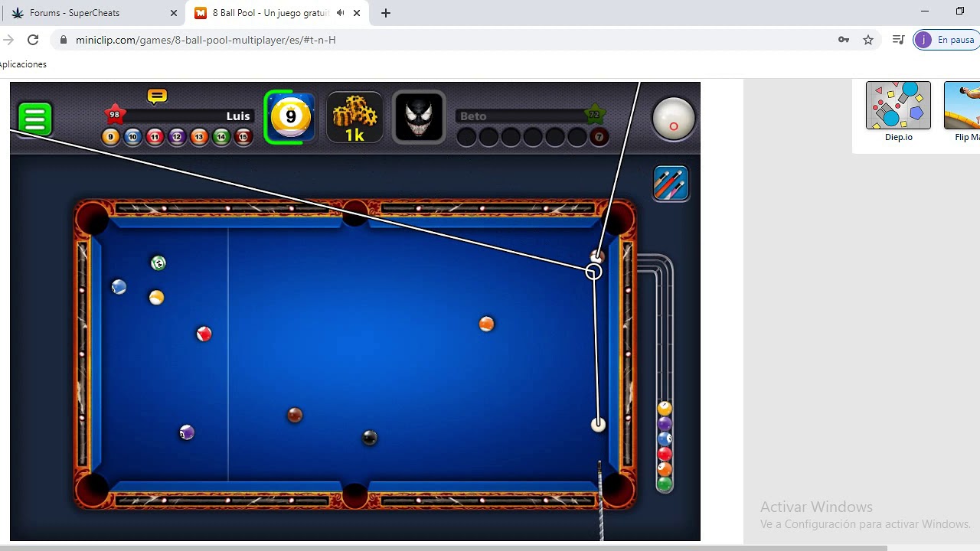Click the pocketed yellow ball in rack
The image size is (980, 551).
pos(665,409)
